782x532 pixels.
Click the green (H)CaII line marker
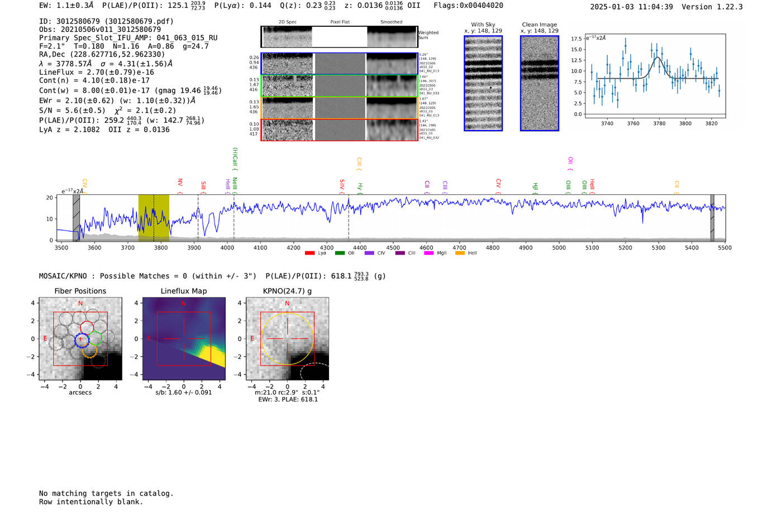pyautogui.click(x=235, y=158)
